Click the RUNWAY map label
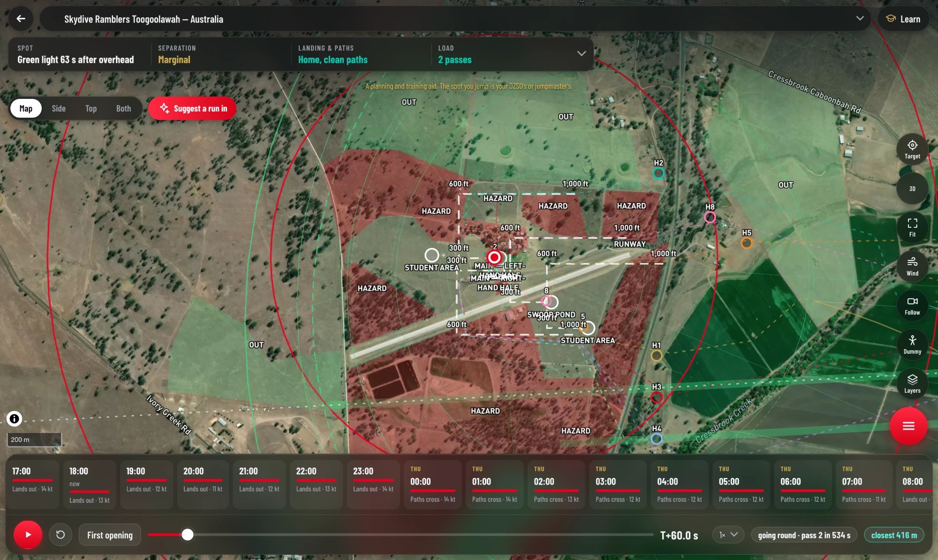Screen dimensions: 938x560 pos(630,244)
